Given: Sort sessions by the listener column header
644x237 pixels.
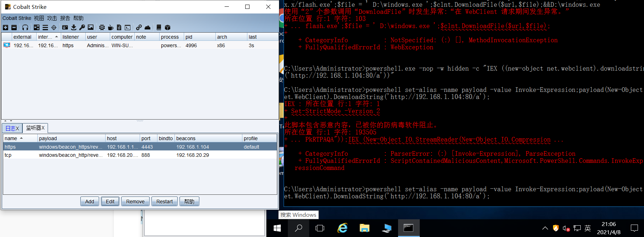Looking at the screenshot, I should coord(73,37).
